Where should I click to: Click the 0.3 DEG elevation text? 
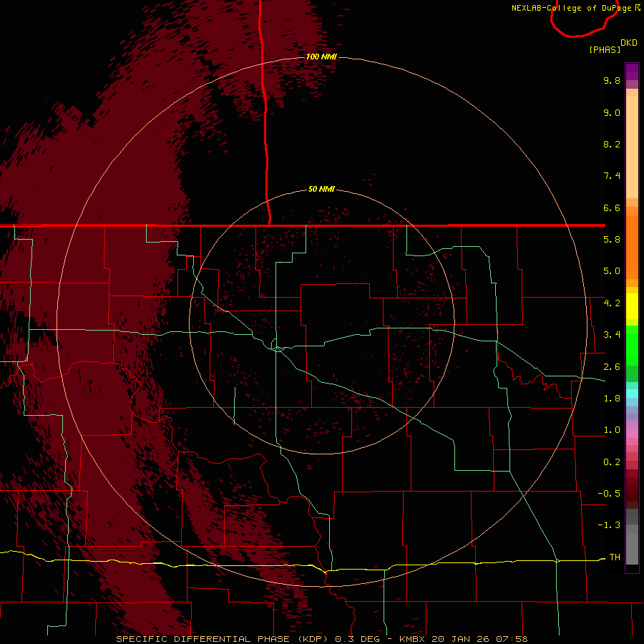(357, 639)
